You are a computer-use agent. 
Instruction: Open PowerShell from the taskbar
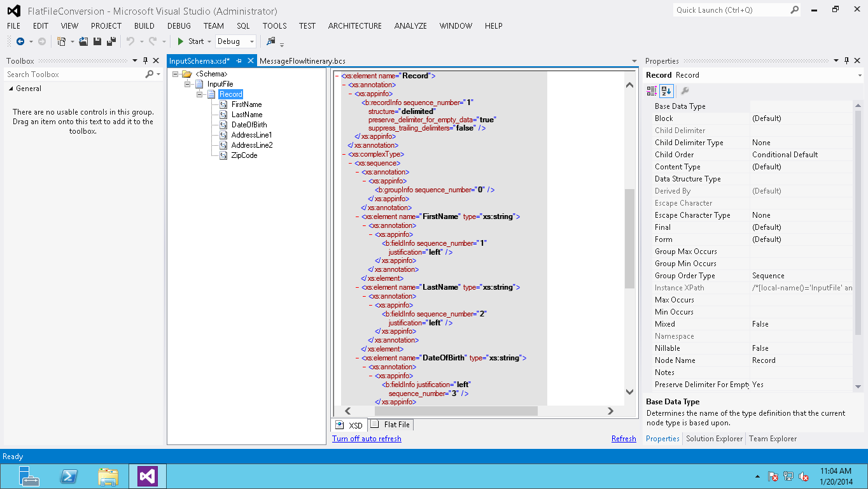[x=69, y=476]
